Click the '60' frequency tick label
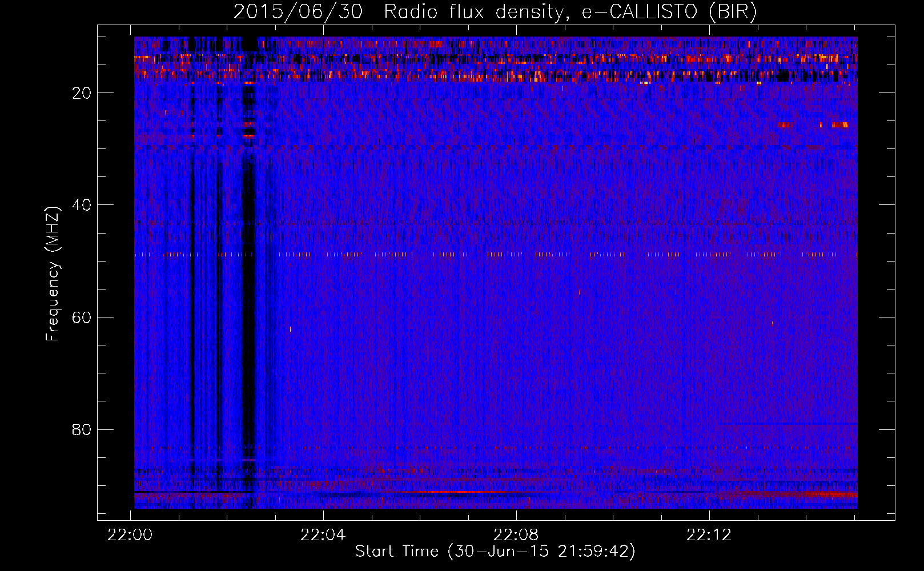The height and width of the screenshot is (571, 924). coord(82,317)
